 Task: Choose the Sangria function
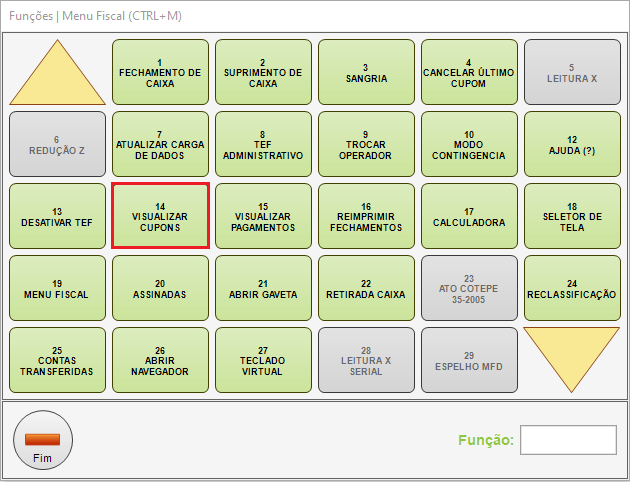coord(366,72)
